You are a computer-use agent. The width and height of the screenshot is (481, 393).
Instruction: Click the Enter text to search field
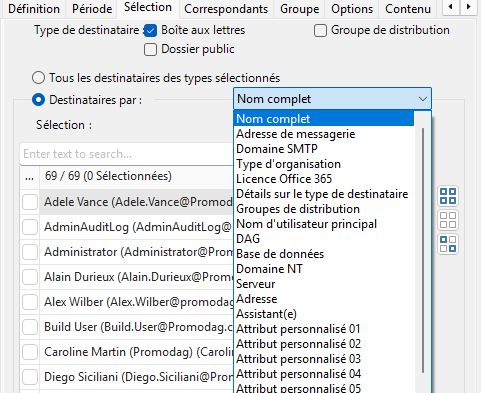[127, 154]
